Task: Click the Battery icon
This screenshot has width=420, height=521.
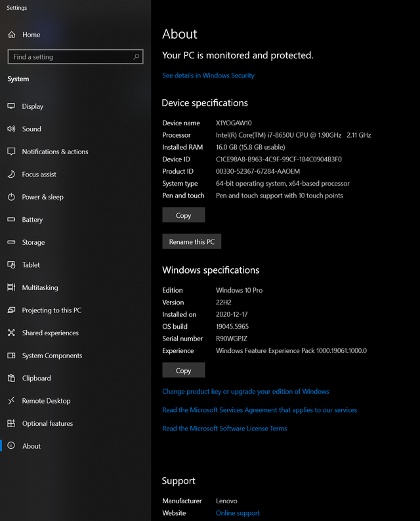Action: [x=11, y=220]
